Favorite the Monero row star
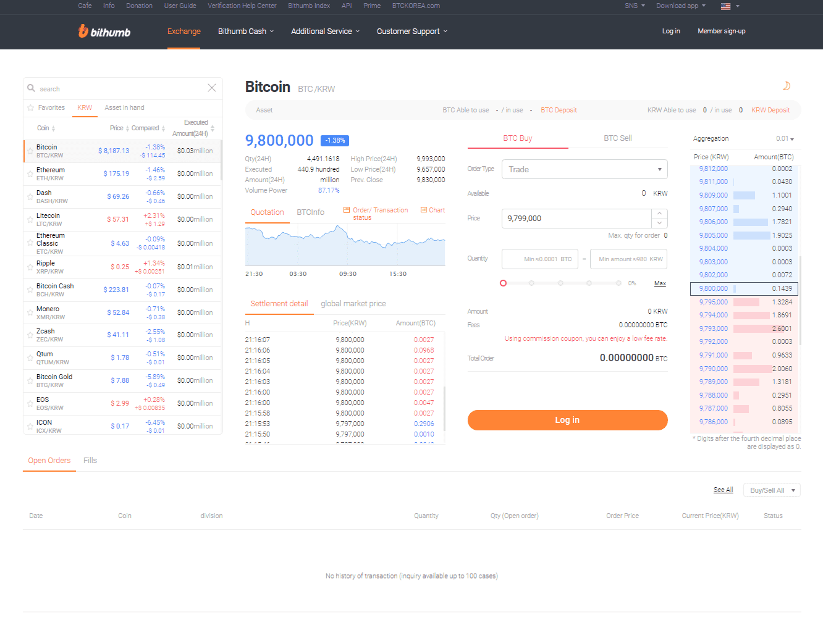The image size is (823, 644). tap(30, 312)
